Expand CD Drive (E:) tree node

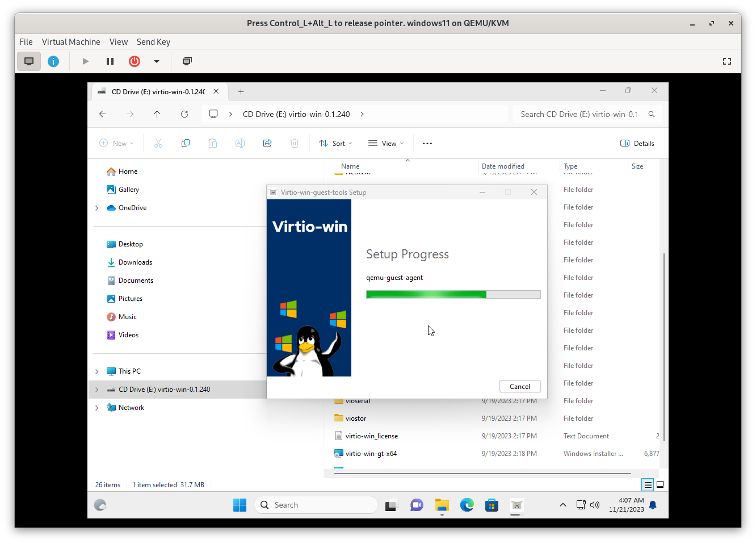coord(97,390)
